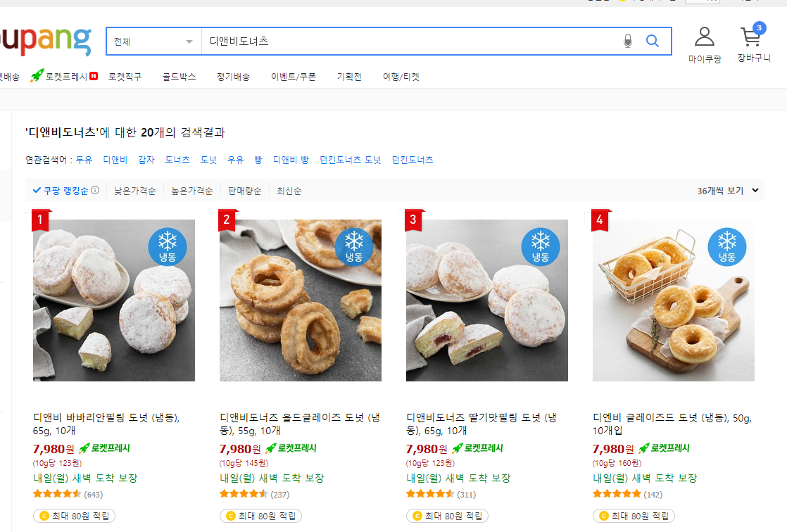The image size is (787, 532).
Task: Click the magnifier search button
Action: pos(652,41)
